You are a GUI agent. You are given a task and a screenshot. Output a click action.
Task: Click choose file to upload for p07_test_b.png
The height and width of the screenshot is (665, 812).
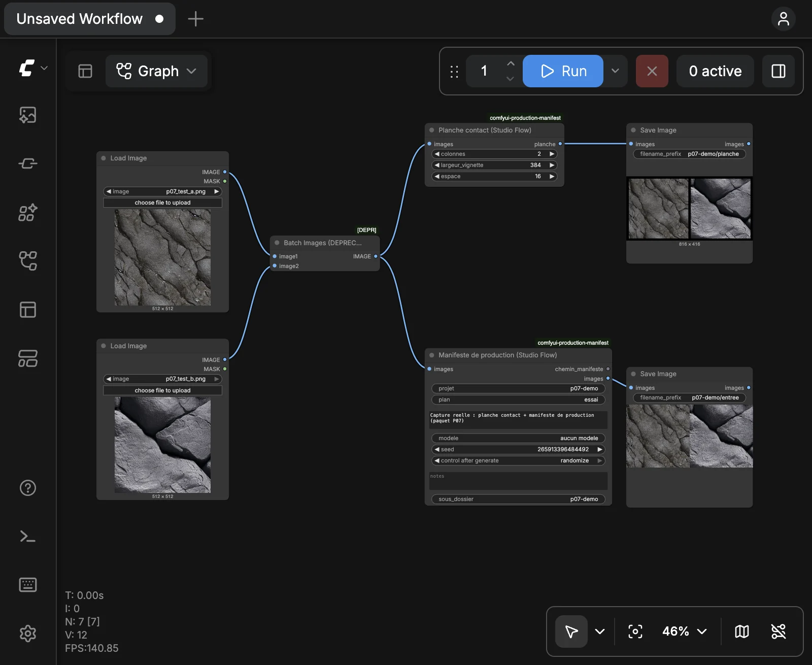coord(163,390)
